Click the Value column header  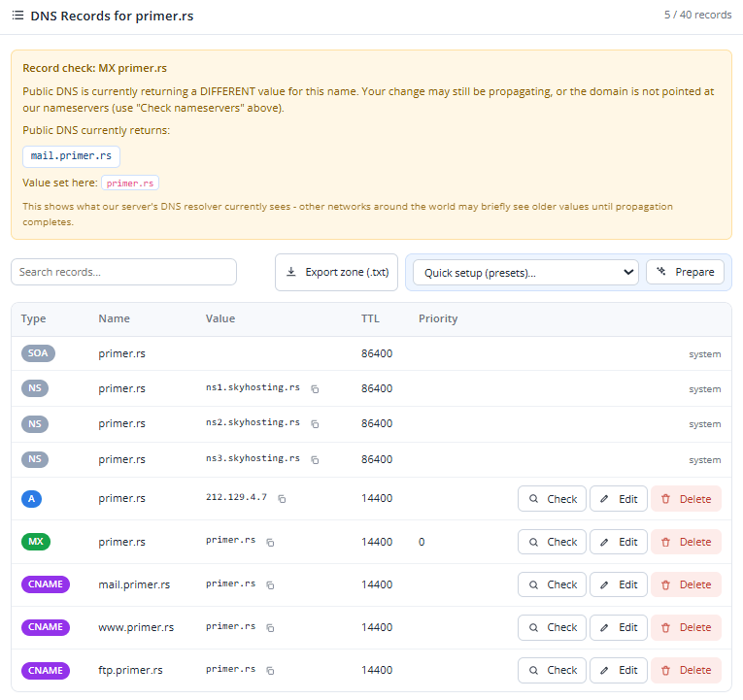tap(220, 318)
